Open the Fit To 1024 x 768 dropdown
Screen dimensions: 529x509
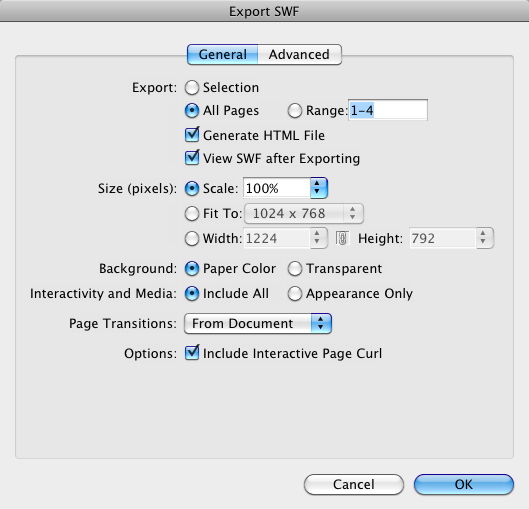[304, 214]
